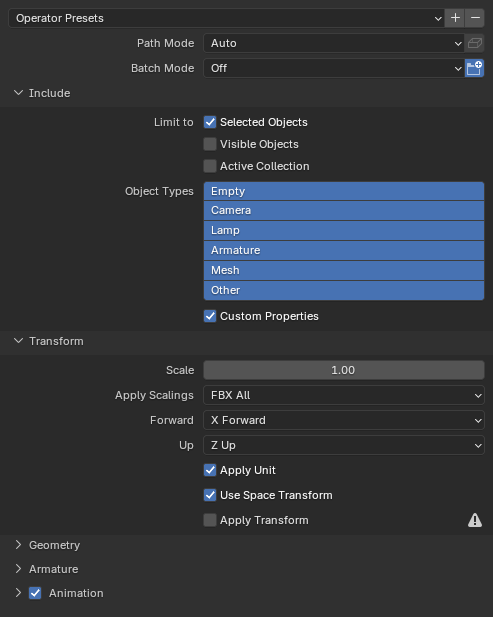The width and height of the screenshot is (493, 617).
Task: Change the Forward axis dropdown
Action: coord(343,420)
